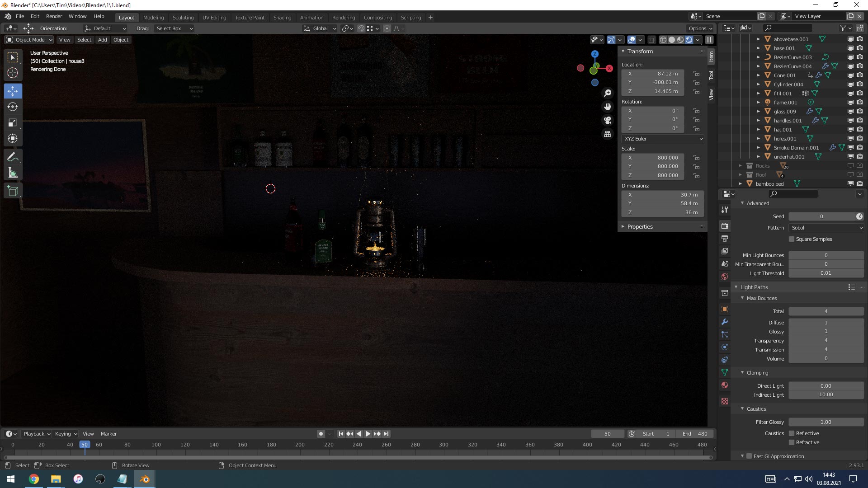Screen dimensions: 868x488
Task: Open the Render menu
Action: (x=54, y=16)
